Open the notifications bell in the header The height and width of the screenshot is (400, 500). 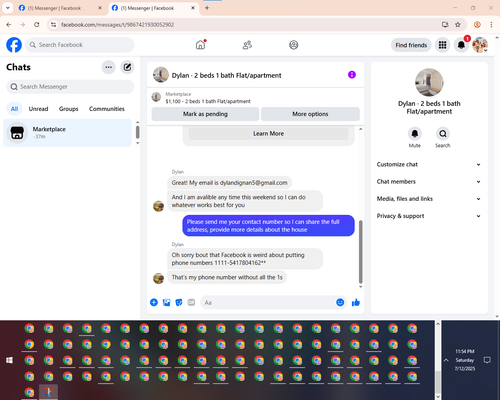[x=461, y=45]
